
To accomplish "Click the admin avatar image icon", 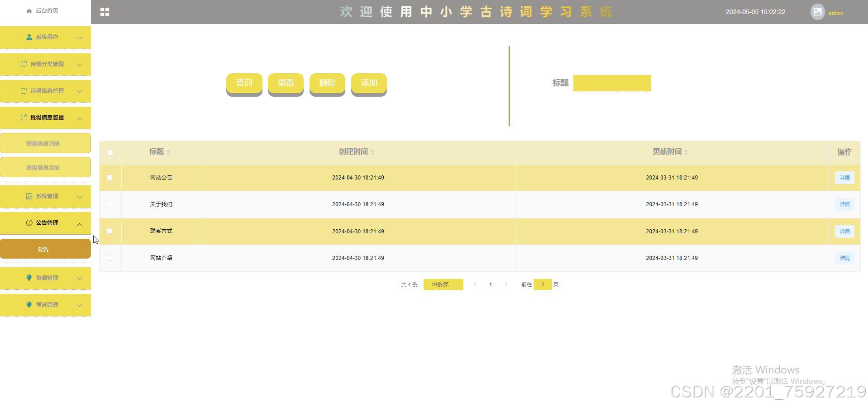I will (x=817, y=12).
